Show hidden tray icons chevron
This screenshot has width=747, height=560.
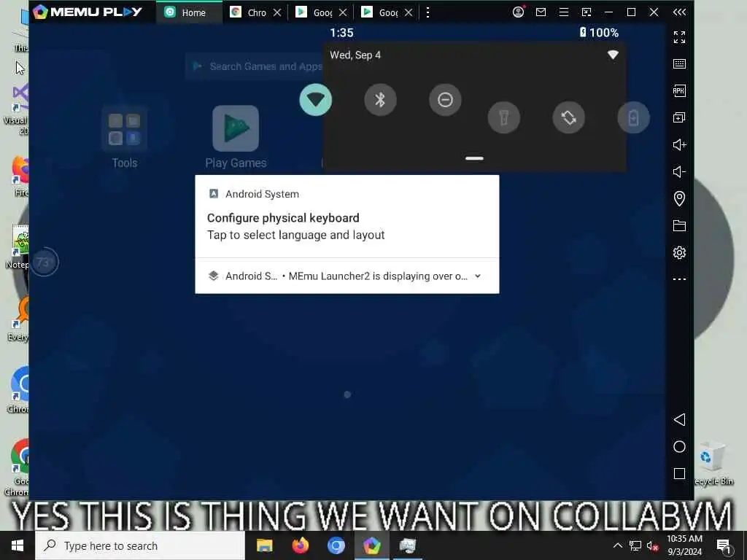coord(617,545)
